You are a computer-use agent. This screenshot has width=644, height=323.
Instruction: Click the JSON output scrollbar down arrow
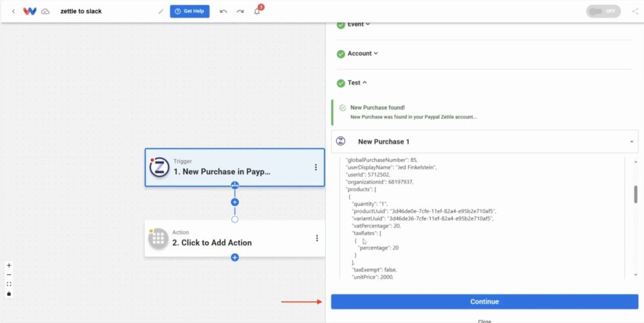point(635,275)
